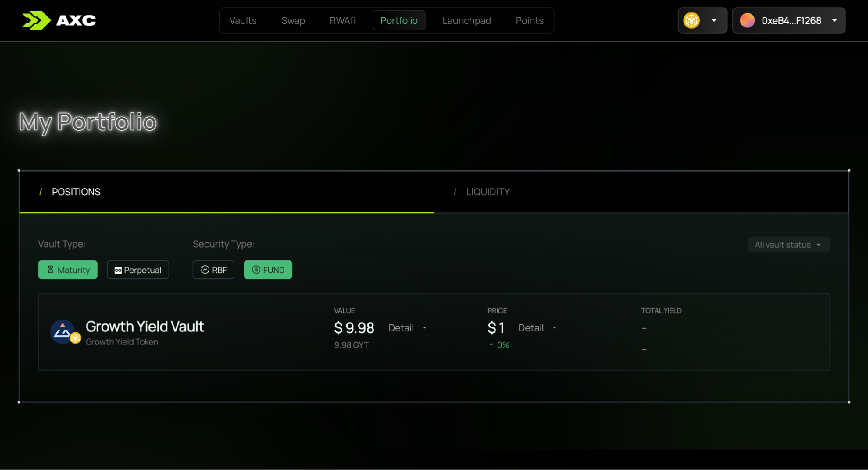This screenshot has width=868, height=470.
Task: Open the Points page
Action: [529, 21]
